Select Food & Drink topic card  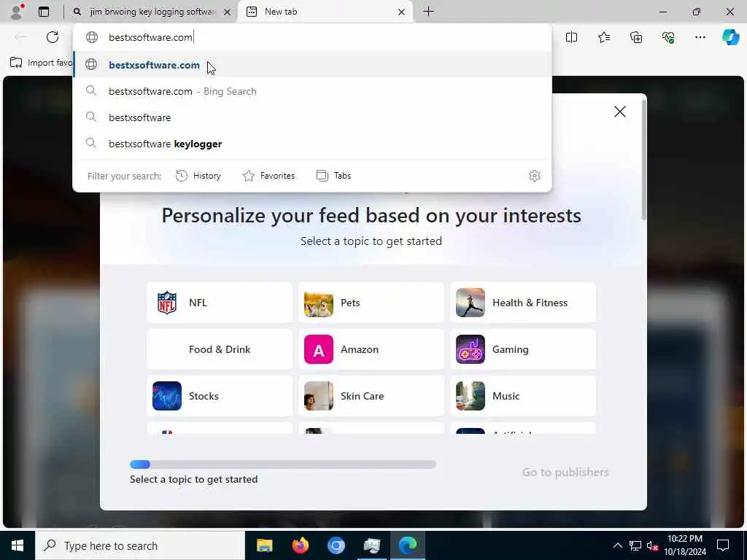tap(220, 349)
